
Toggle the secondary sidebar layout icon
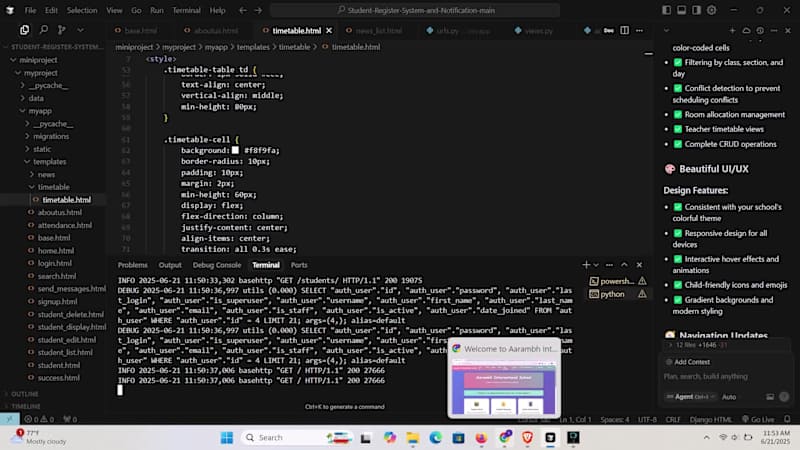point(696,10)
